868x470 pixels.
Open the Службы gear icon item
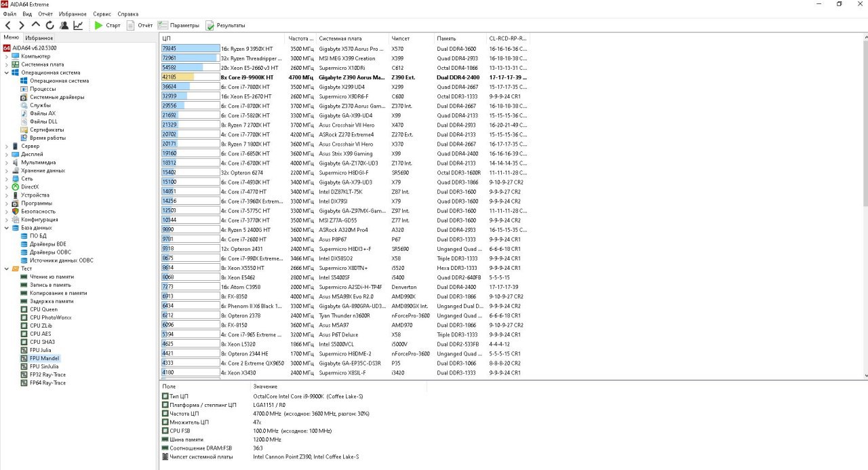pyautogui.click(x=24, y=105)
